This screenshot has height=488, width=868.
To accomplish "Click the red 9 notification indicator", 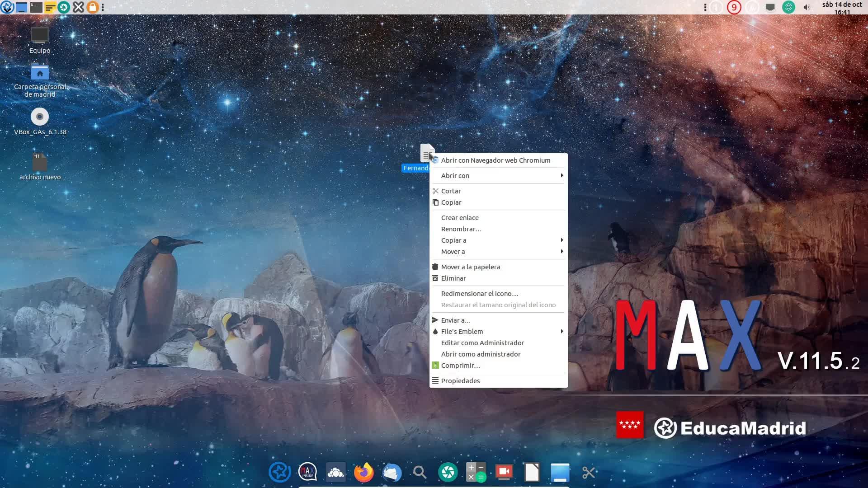I will coord(734,7).
